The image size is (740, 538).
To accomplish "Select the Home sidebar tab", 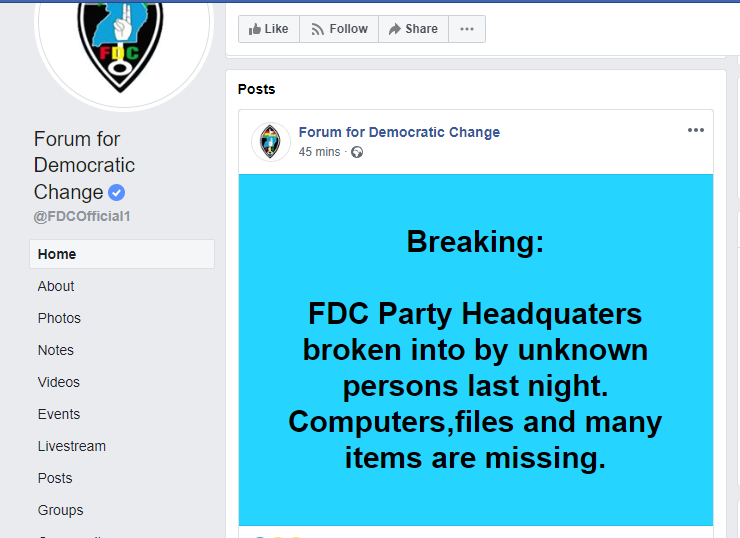I will click(x=122, y=254).
